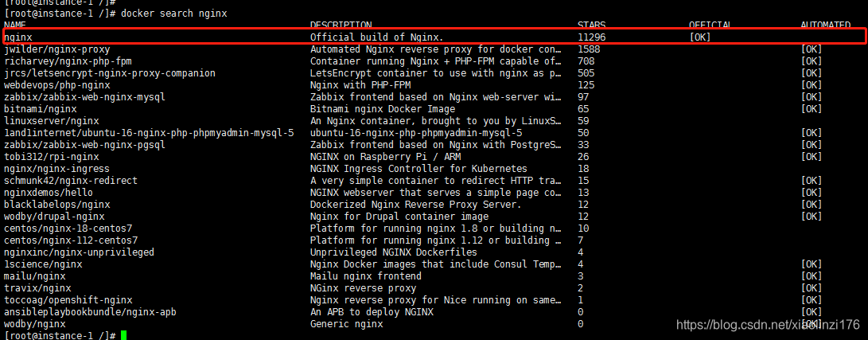Click the green terminal cursor block

pyautogui.click(x=123, y=335)
